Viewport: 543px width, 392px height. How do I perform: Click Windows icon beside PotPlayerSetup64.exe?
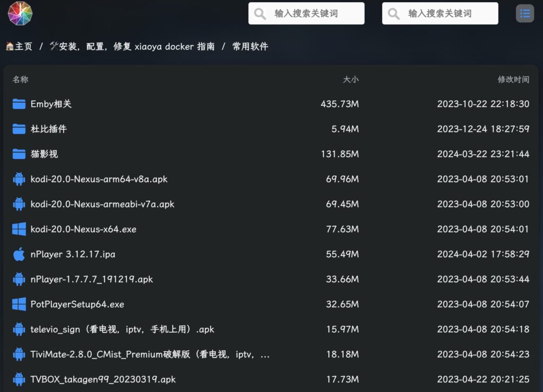[x=19, y=304]
